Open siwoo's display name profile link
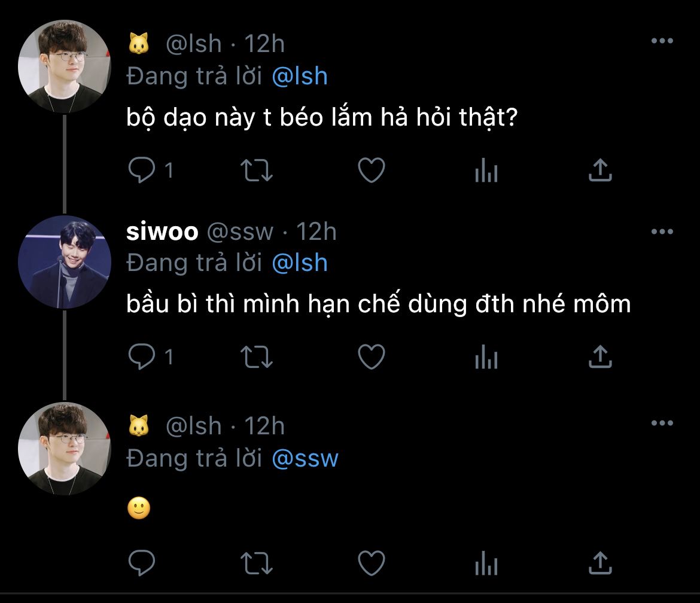The width and height of the screenshot is (700, 603). (x=162, y=232)
